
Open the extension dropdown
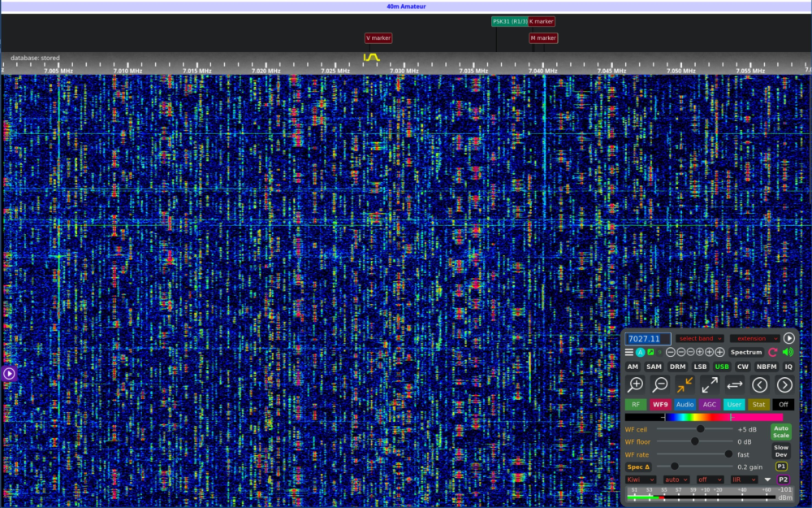click(x=754, y=338)
